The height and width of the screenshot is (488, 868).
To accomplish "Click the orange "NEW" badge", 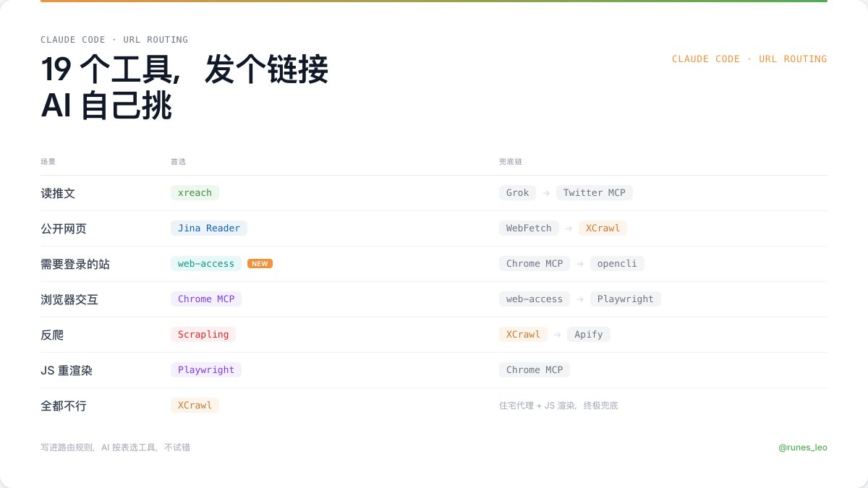I will (260, 264).
